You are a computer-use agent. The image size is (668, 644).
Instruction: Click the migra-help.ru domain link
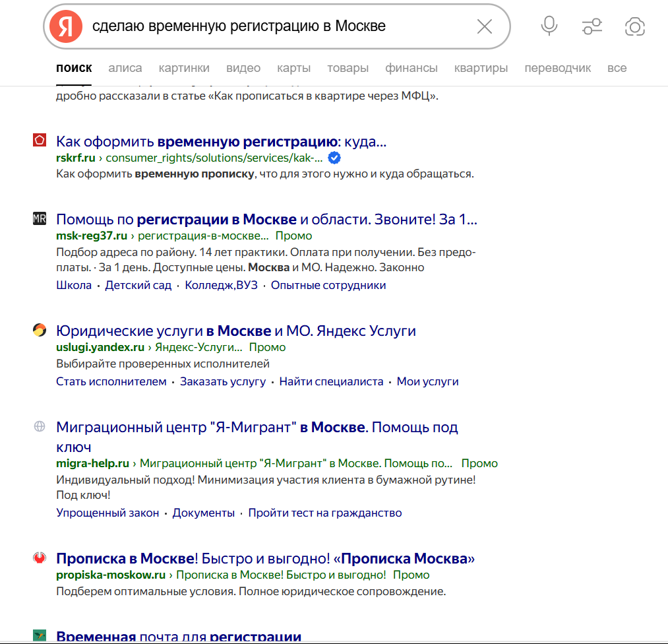(x=92, y=463)
